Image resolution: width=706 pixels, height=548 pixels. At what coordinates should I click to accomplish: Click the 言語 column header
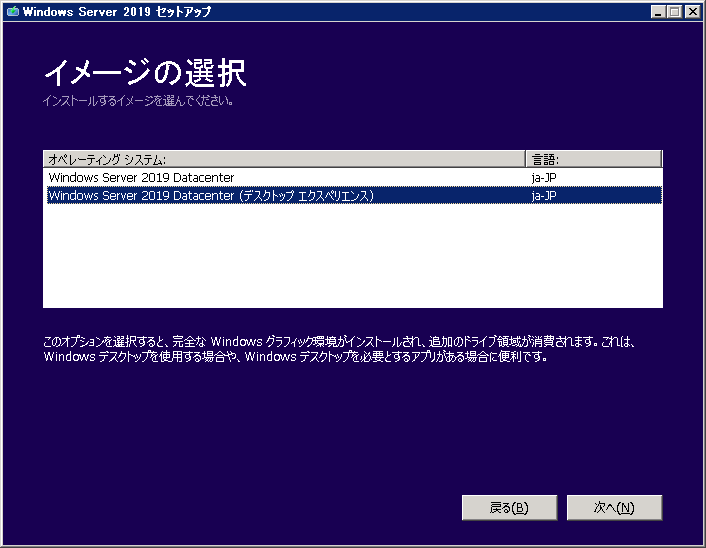594,159
